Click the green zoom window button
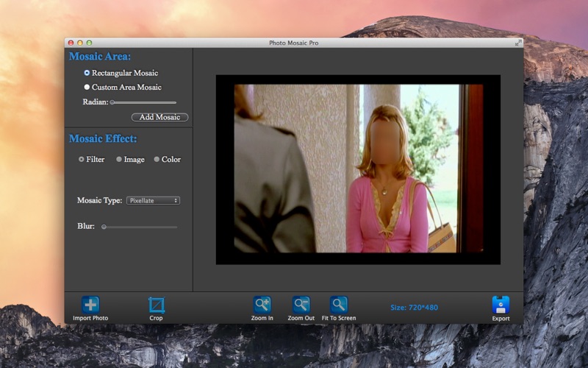 [x=89, y=43]
